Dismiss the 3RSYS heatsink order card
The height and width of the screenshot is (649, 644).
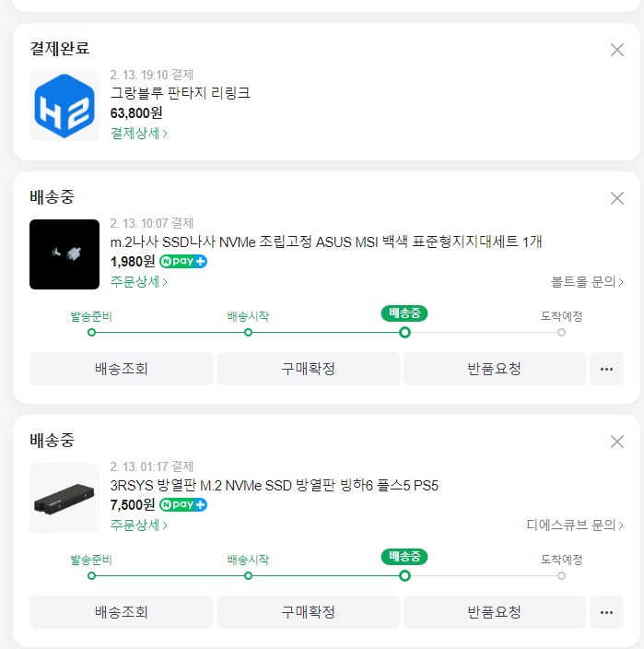(x=617, y=442)
